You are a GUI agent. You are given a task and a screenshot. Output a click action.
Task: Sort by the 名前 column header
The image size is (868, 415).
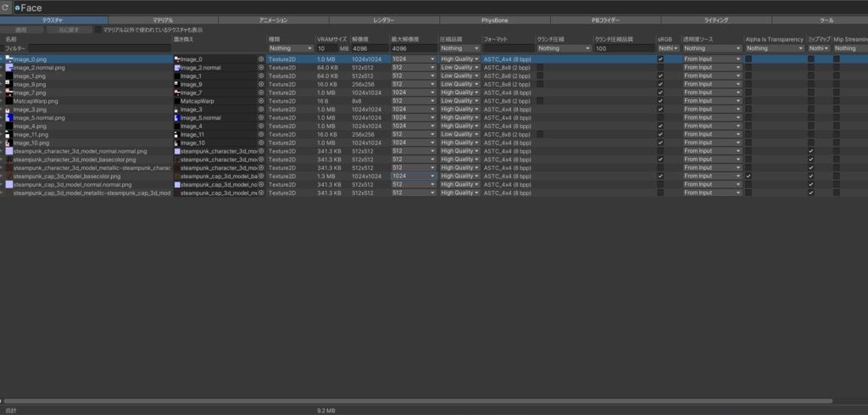tap(11, 40)
